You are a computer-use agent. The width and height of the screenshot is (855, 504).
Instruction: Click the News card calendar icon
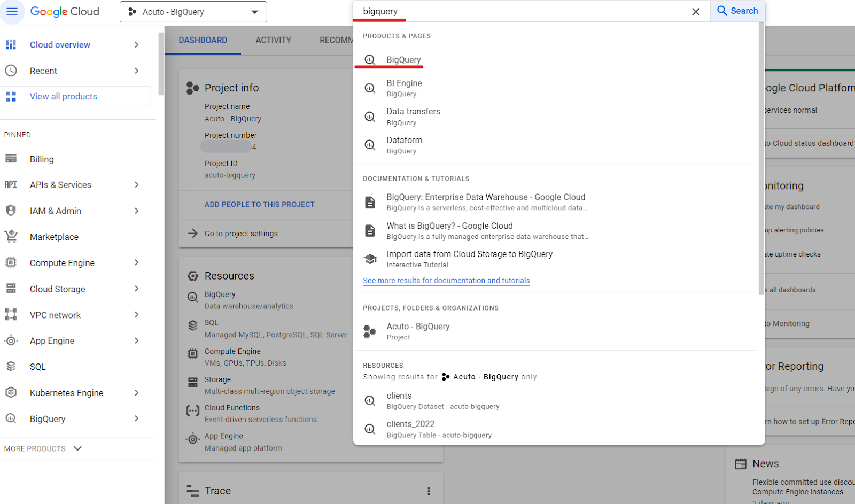tap(741, 464)
